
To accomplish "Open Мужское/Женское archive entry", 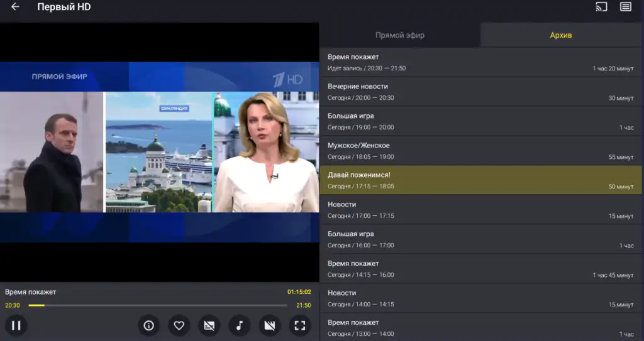I will tap(480, 151).
